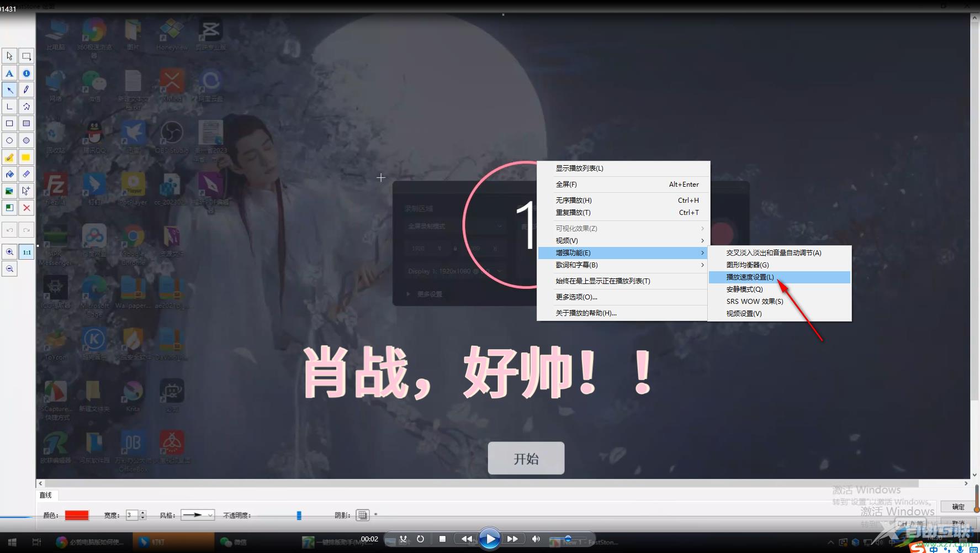Image resolution: width=980 pixels, height=553 pixels.
Task: Click the zoom in magnifier
Action: coord(9,252)
